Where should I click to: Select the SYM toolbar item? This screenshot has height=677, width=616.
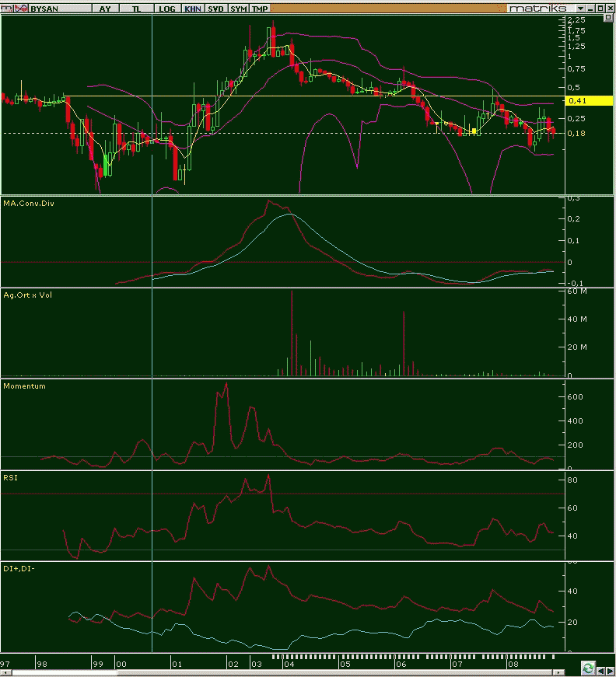238,9
